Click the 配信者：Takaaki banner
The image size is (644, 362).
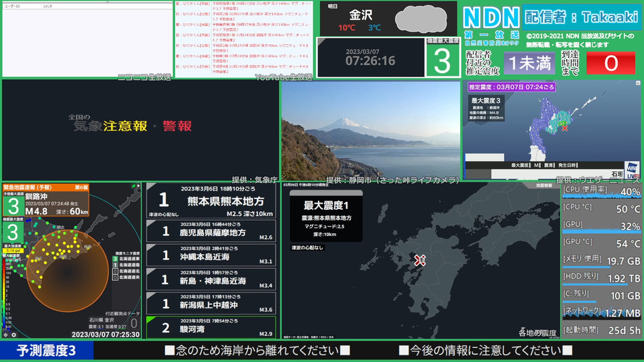[581, 17]
